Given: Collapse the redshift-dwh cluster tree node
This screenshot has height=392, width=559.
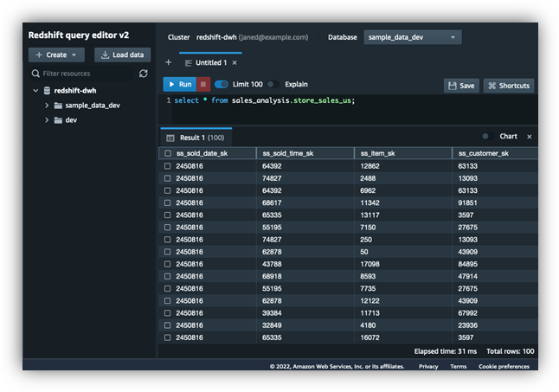Looking at the screenshot, I should [x=35, y=91].
